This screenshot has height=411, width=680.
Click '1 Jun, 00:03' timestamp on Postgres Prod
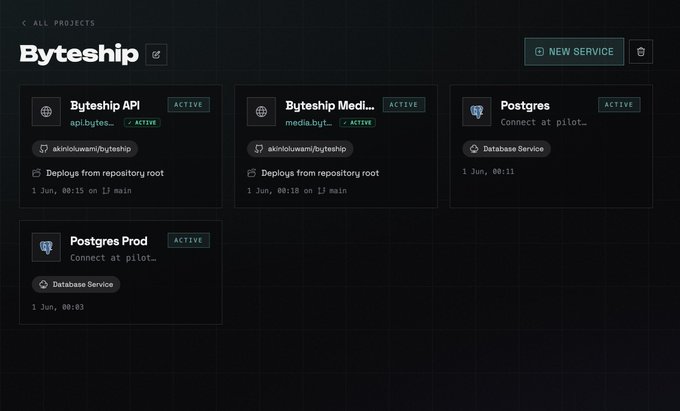point(58,307)
